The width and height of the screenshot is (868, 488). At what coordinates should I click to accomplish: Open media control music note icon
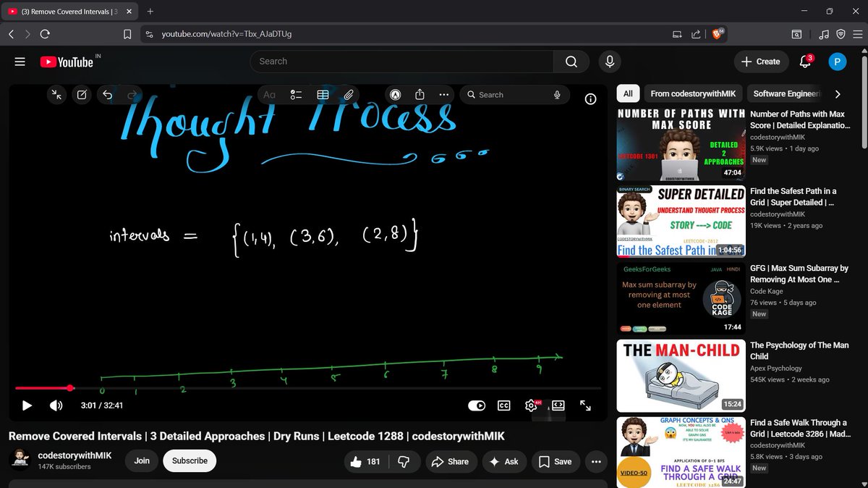pos(824,34)
